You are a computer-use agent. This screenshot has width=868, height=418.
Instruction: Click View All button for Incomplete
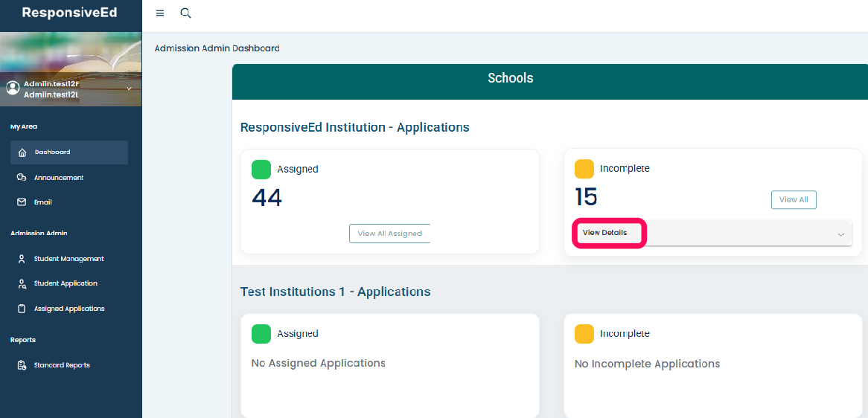coord(794,199)
